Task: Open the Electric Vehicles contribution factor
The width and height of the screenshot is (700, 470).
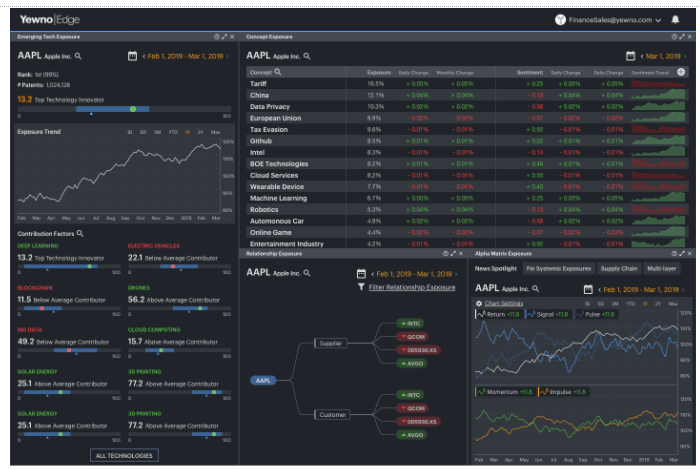Action: pos(154,246)
